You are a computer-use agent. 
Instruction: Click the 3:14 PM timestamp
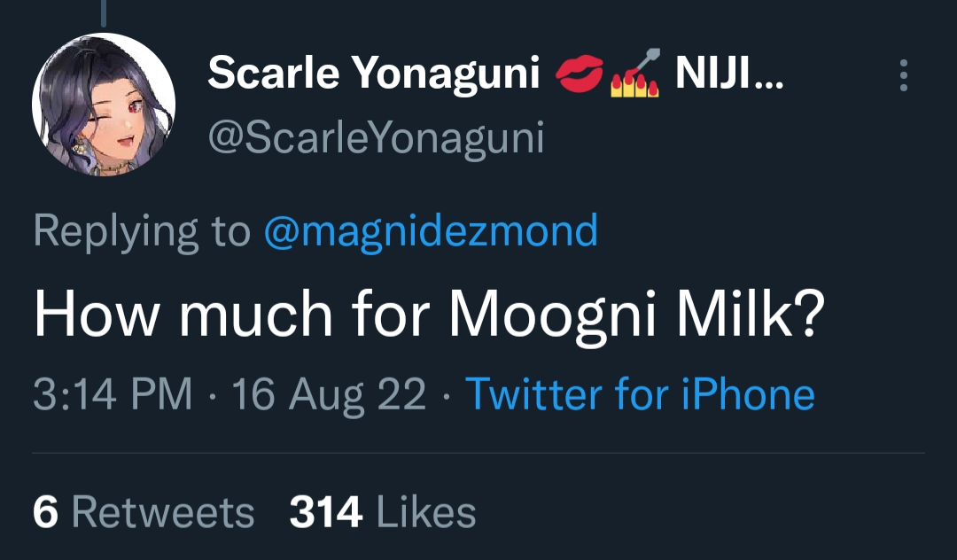click(x=113, y=393)
